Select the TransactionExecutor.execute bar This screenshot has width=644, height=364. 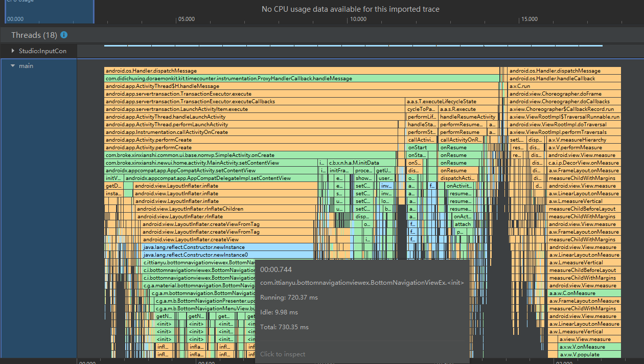point(302,94)
